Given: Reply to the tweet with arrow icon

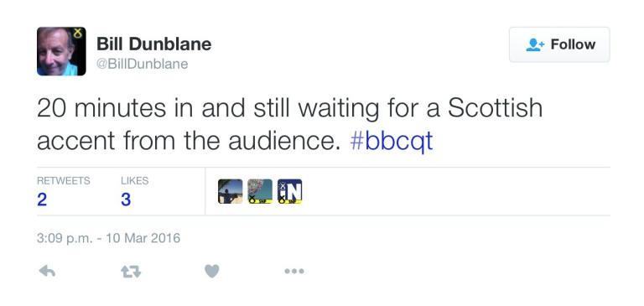Looking at the screenshot, I should click(47, 271).
